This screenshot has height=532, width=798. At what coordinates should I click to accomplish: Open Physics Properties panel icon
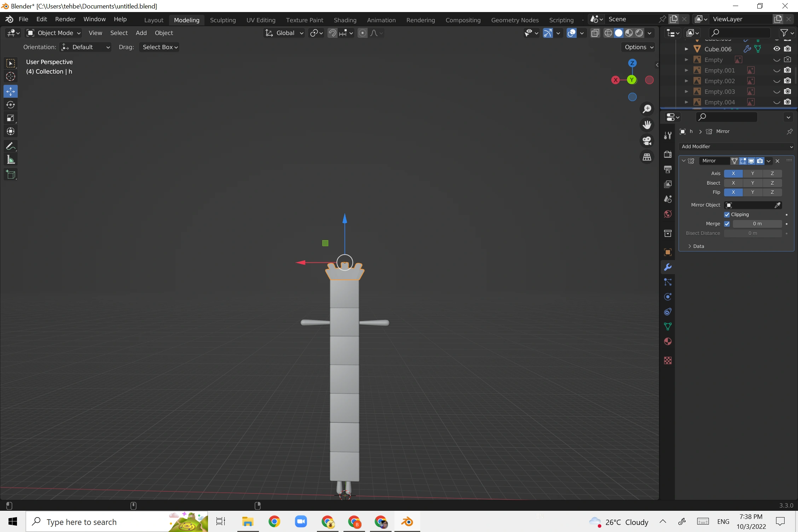coord(667,297)
